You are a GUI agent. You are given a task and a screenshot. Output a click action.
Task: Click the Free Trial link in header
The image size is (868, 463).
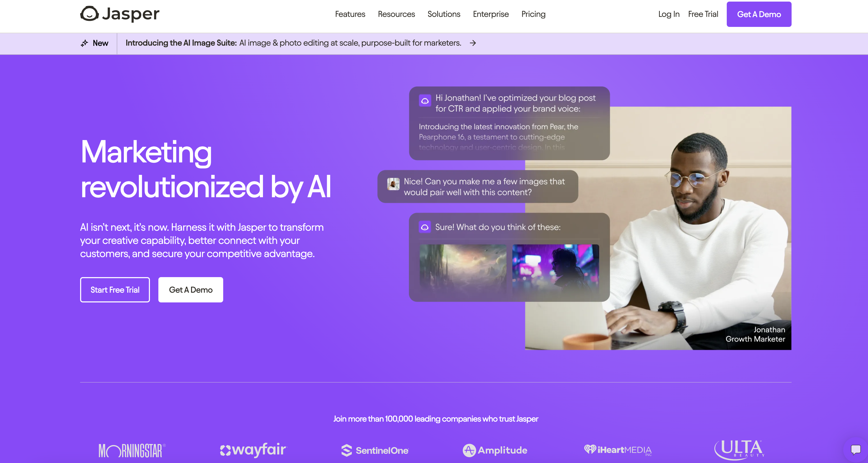pos(703,14)
